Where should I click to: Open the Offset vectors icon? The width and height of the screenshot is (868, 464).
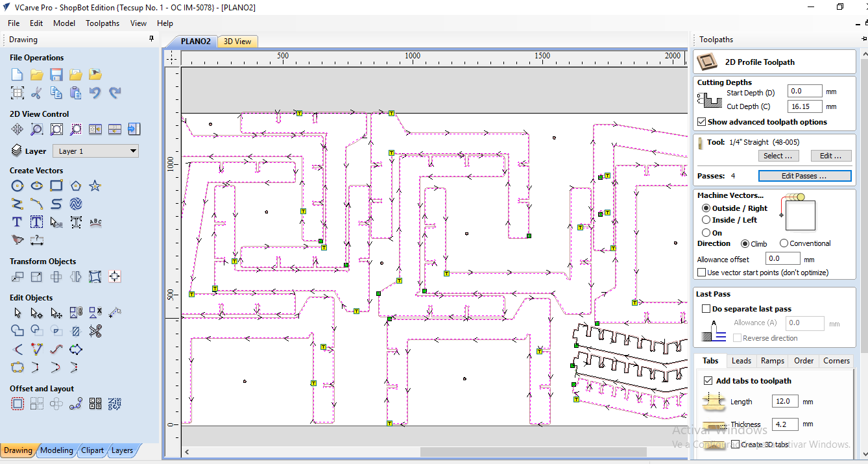[18, 404]
